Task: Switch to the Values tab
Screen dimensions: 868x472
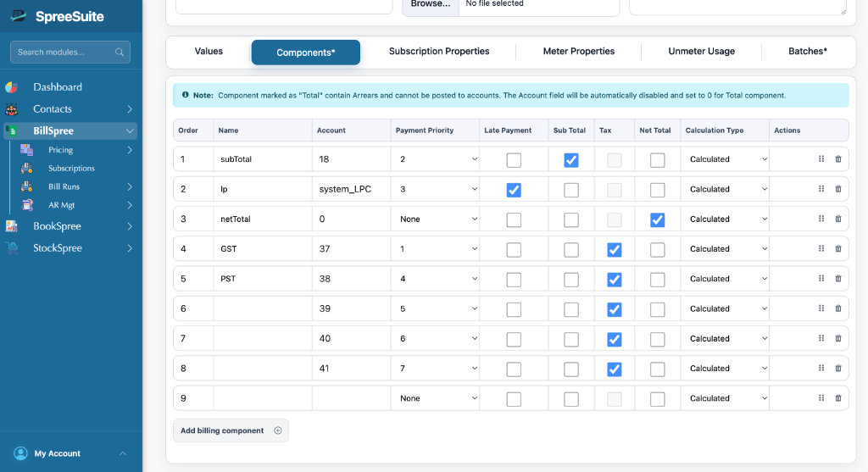Action: (209, 52)
